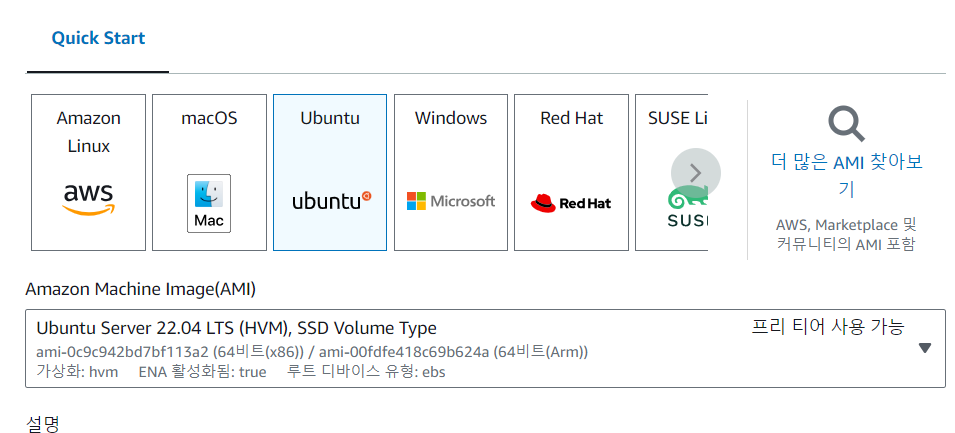Switch to the Quick Start tab

pyautogui.click(x=98, y=38)
